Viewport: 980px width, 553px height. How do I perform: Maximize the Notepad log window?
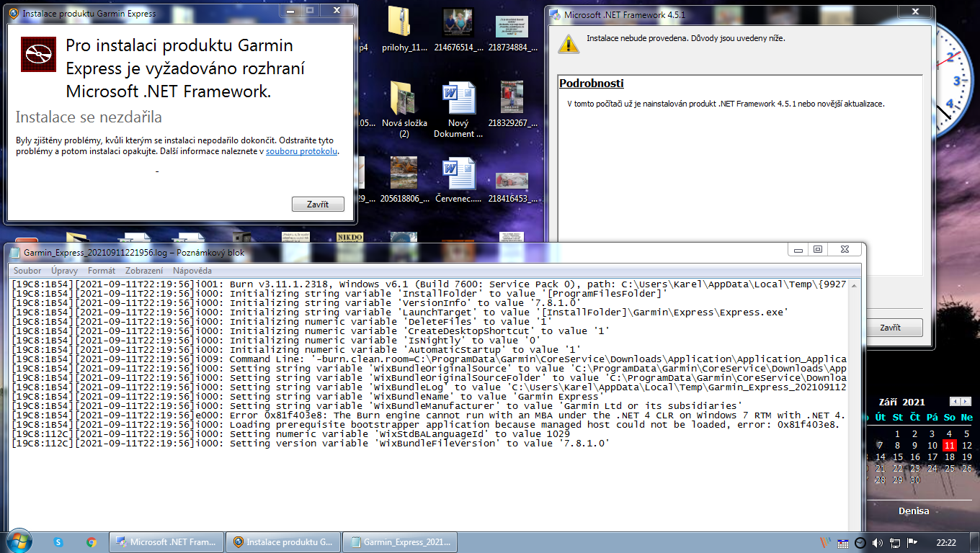[x=818, y=249]
